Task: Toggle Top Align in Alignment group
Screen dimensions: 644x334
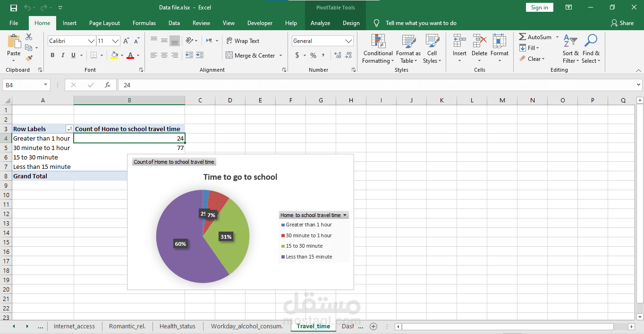Action: pyautogui.click(x=154, y=41)
